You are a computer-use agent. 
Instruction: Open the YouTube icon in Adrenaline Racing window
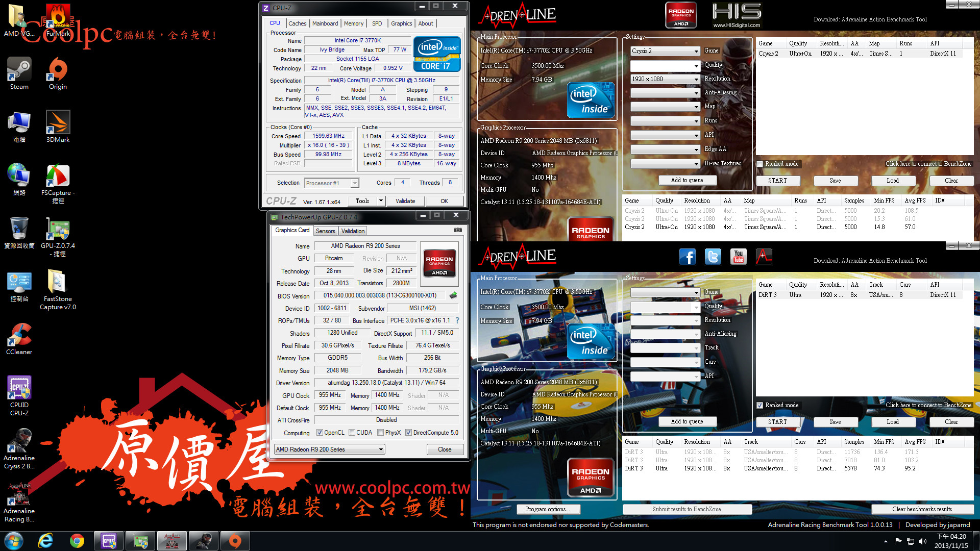click(738, 257)
